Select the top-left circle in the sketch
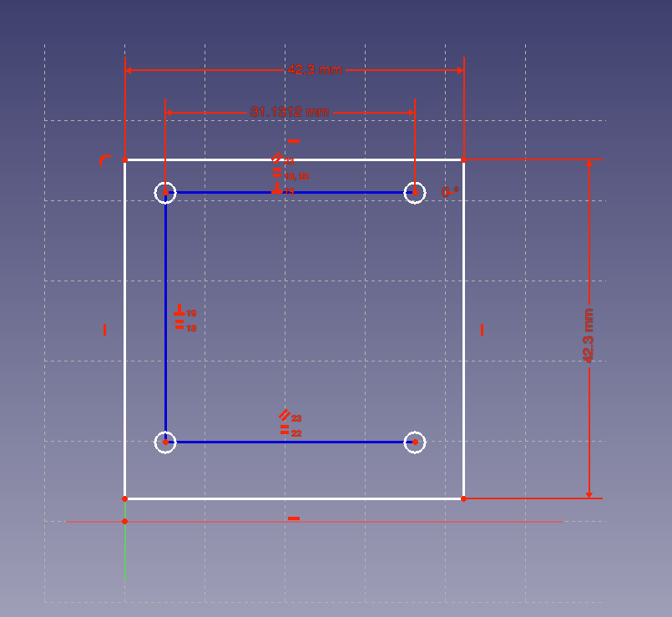 [165, 192]
